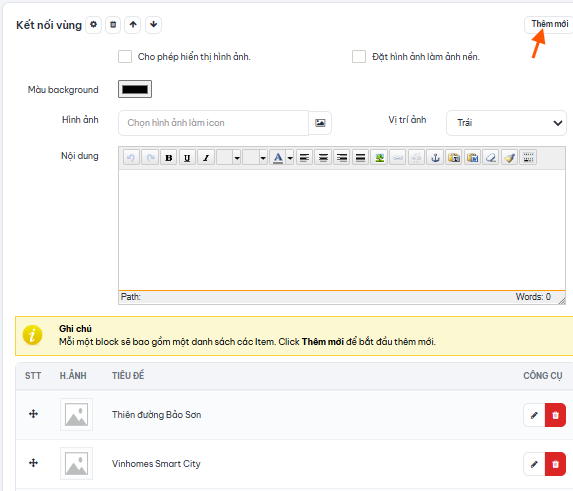Enable Cho phép hiển thị hình ảnh
The height and width of the screenshot is (491, 573).
click(125, 57)
